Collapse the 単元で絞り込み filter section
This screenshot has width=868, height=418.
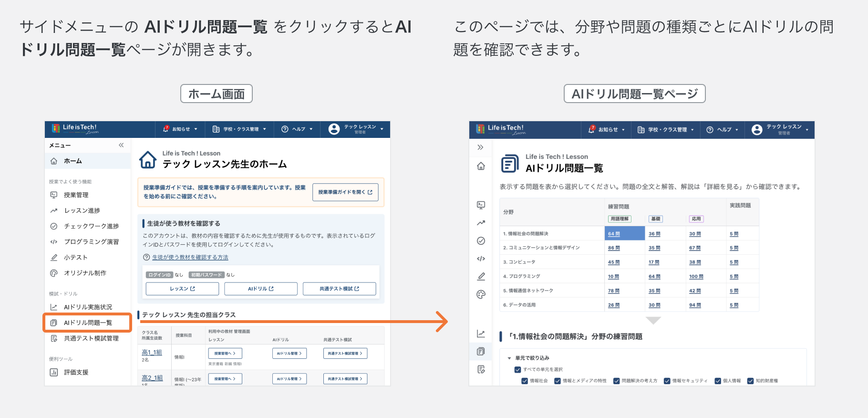pyautogui.click(x=509, y=358)
